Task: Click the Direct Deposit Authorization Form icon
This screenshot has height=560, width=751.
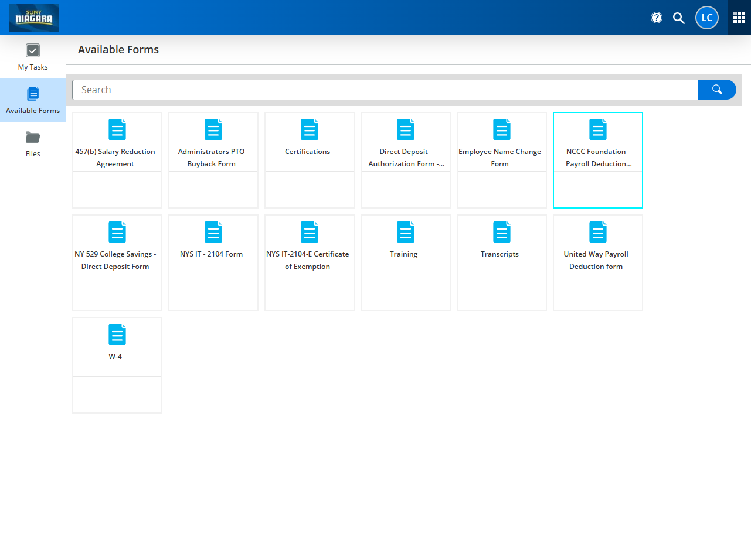Action: tap(406, 129)
